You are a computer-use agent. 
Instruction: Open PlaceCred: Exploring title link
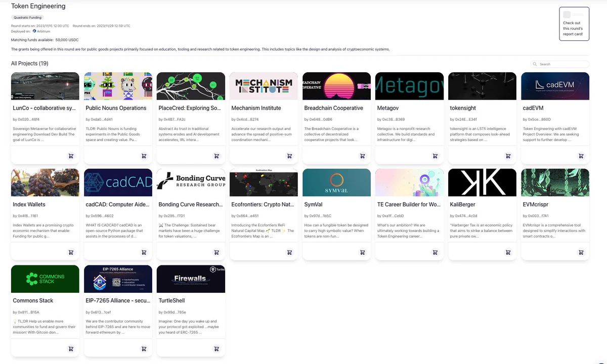click(190, 108)
